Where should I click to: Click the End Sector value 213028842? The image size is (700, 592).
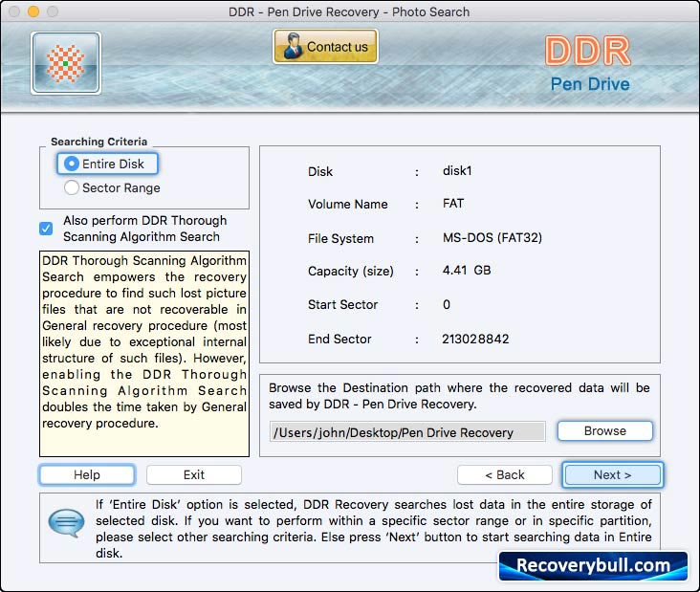[x=475, y=339]
